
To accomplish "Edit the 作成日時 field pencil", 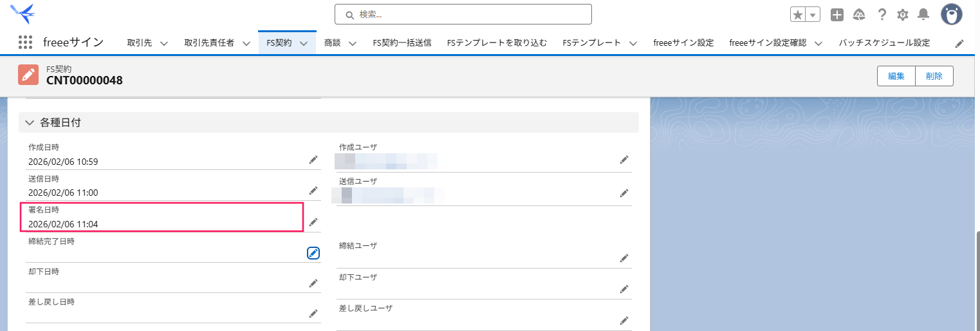I will (x=313, y=160).
